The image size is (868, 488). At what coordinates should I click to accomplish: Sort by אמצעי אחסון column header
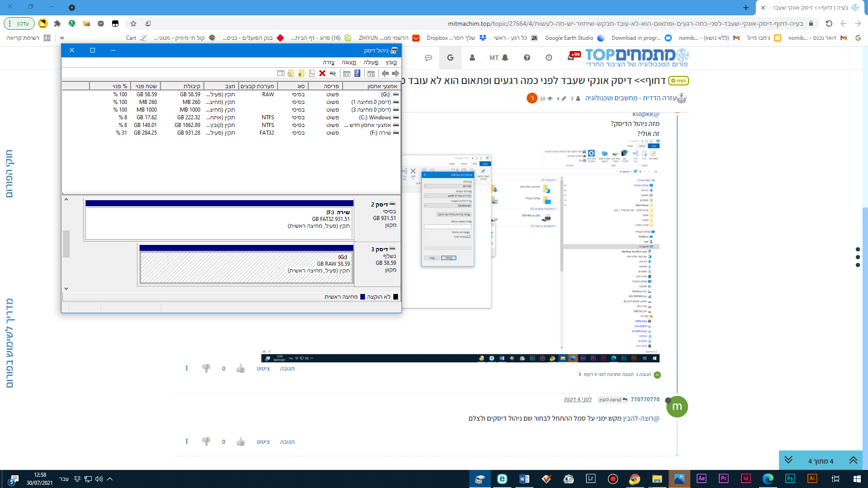(x=372, y=86)
